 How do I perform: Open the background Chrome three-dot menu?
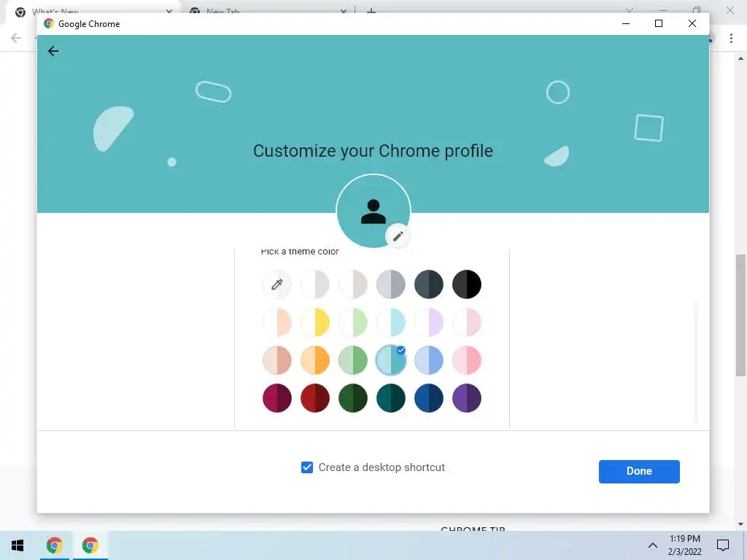(x=731, y=38)
